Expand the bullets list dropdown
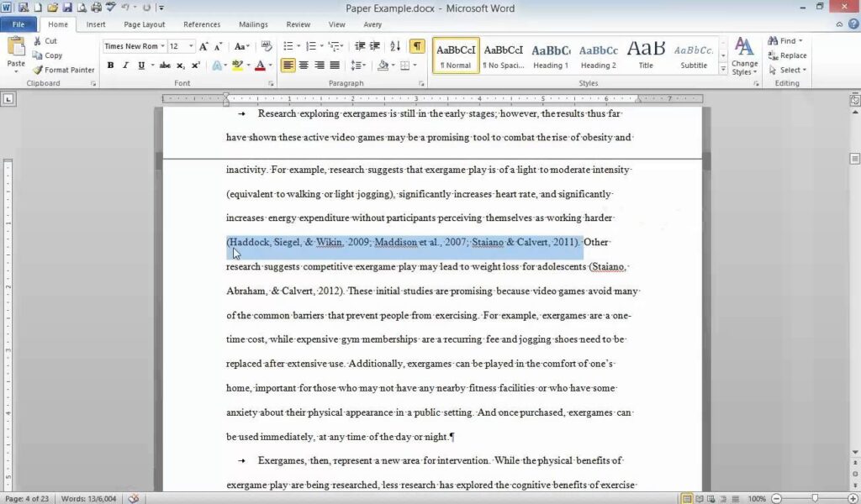Screen dimensions: 861x504 coord(298,46)
